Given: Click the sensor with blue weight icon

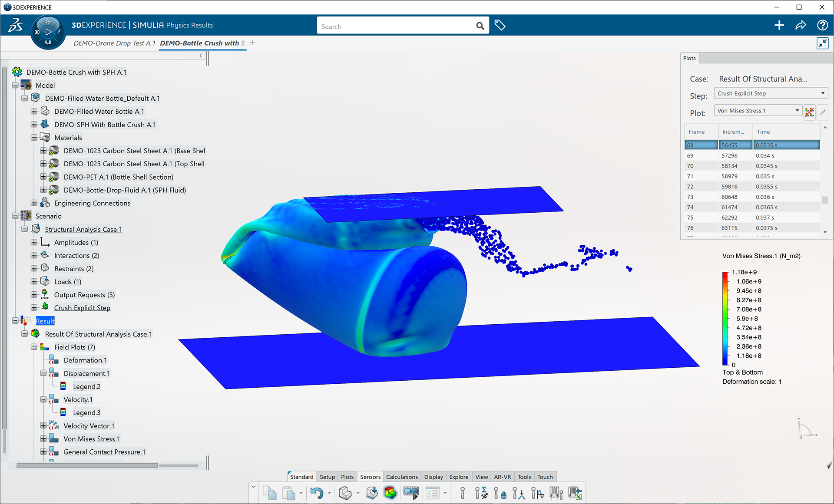Looking at the screenshot, I should (x=500, y=493).
